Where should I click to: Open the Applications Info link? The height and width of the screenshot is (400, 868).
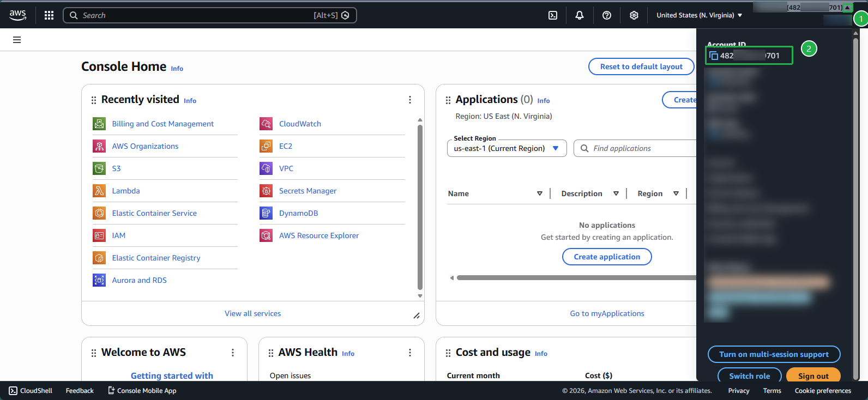(544, 101)
